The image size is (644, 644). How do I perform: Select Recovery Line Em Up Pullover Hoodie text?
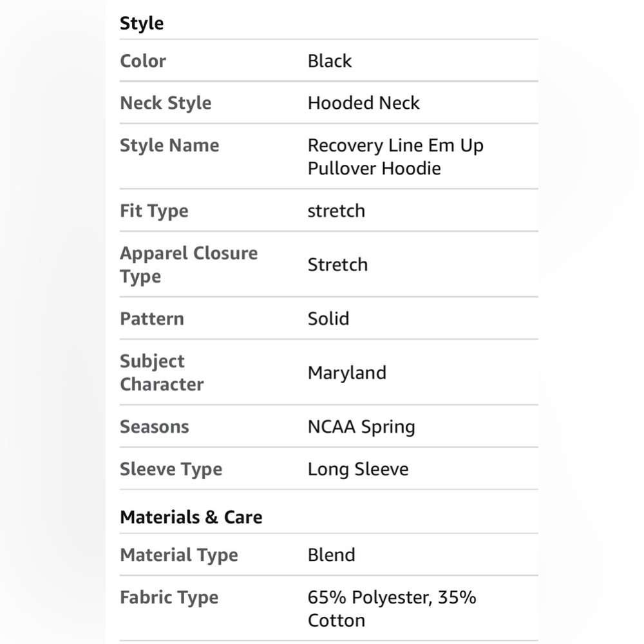click(396, 157)
